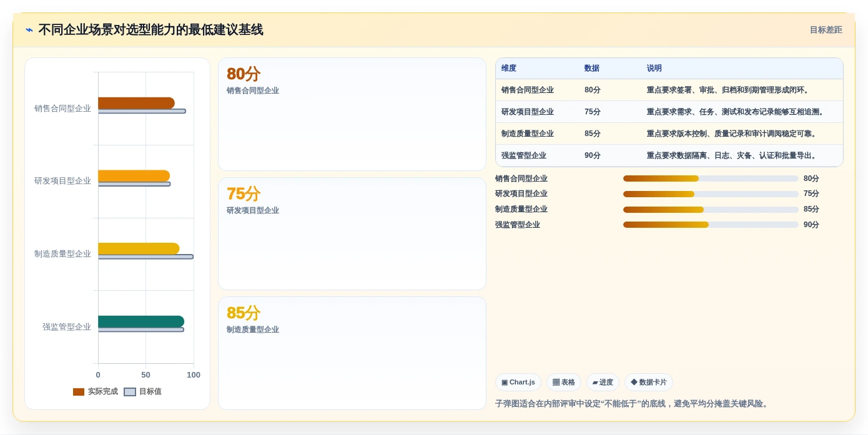Click the 销售合同型企业 chart axis label
Viewport: 868px width, 435px height.
(62, 109)
